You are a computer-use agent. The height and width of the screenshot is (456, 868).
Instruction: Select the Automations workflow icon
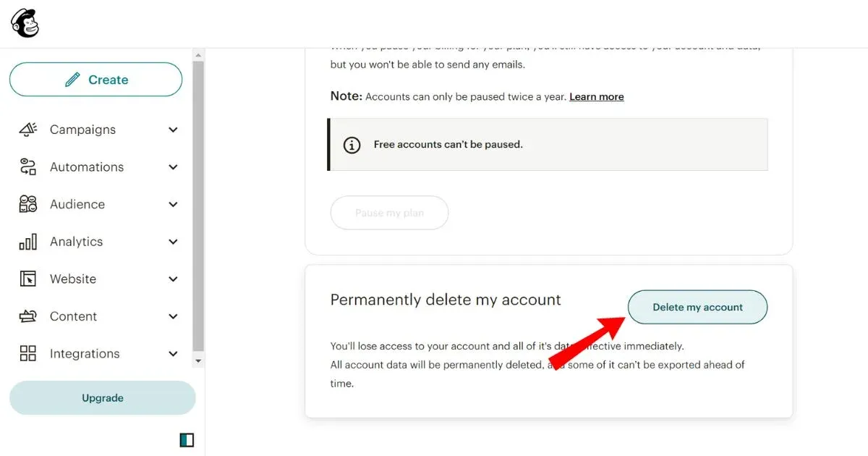(27, 166)
